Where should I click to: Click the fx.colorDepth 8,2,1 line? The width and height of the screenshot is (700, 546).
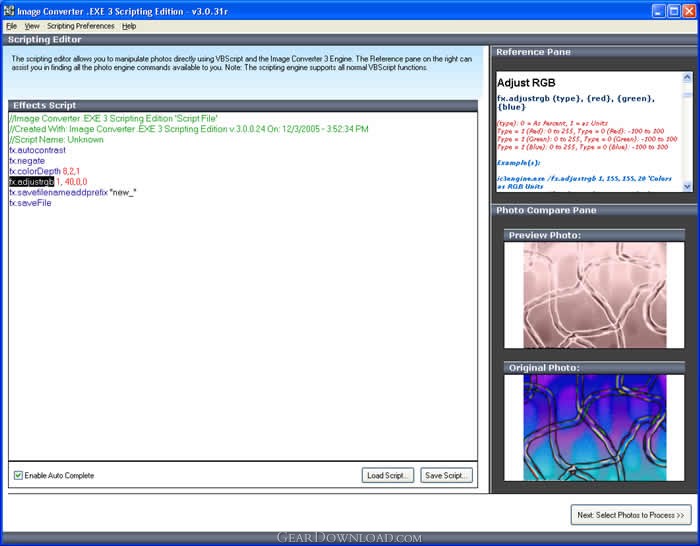(x=45, y=171)
